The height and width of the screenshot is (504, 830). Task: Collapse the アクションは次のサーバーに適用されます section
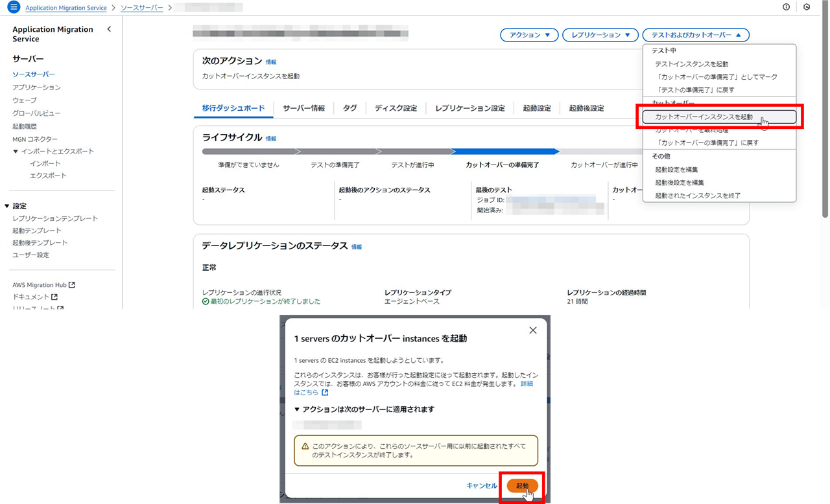click(297, 409)
